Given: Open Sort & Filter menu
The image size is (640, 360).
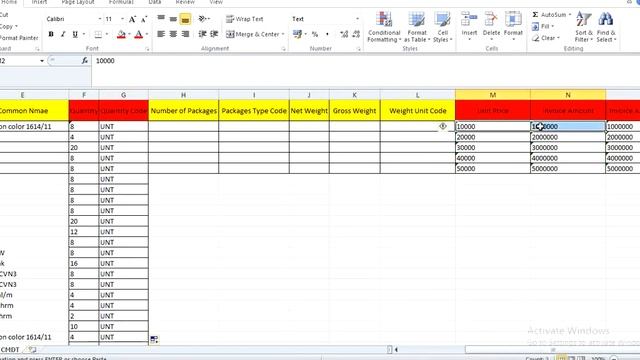Looking at the screenshot, I should [x=584, y=27].
